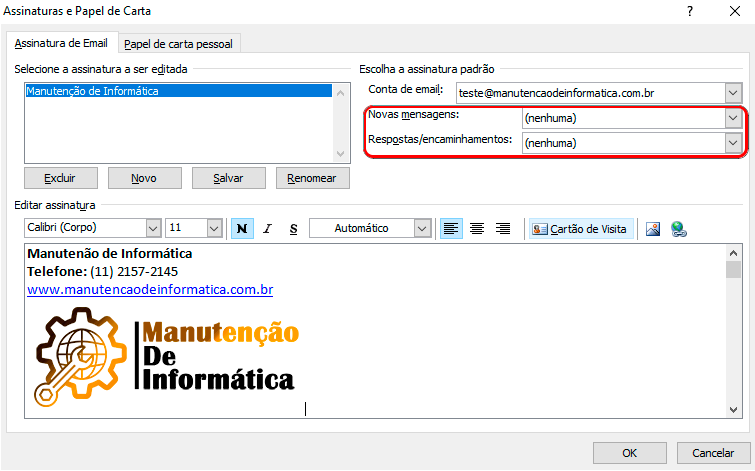Click the Salvar button

(x=229, y=178)
